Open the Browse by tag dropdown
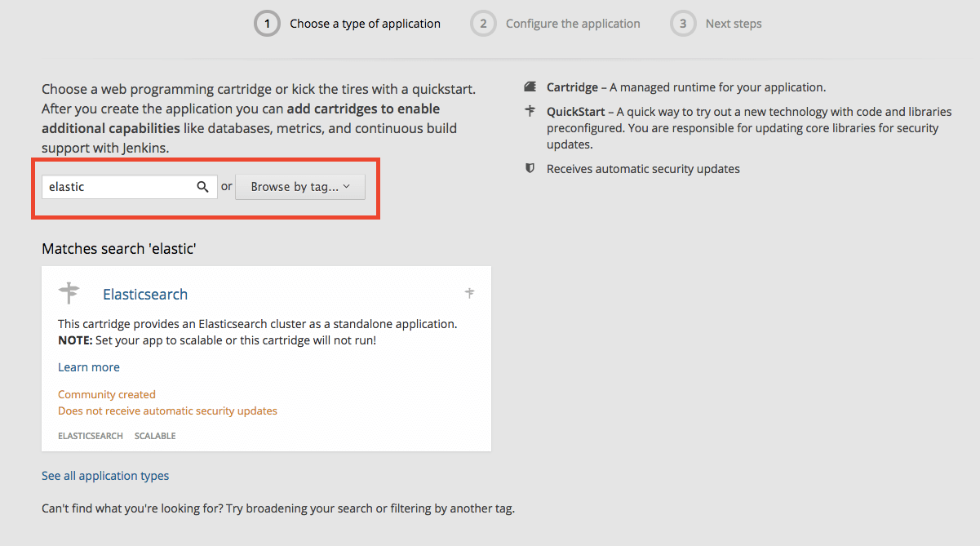980x546 pixels. pos(300,187)
